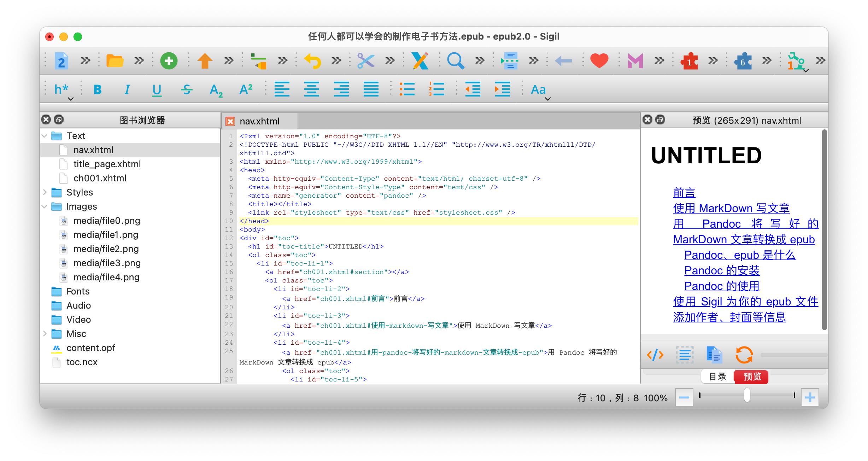This screenshot has width=868, height=461.
Task: Toggle italic formatting
Action: tap(127, 90)
